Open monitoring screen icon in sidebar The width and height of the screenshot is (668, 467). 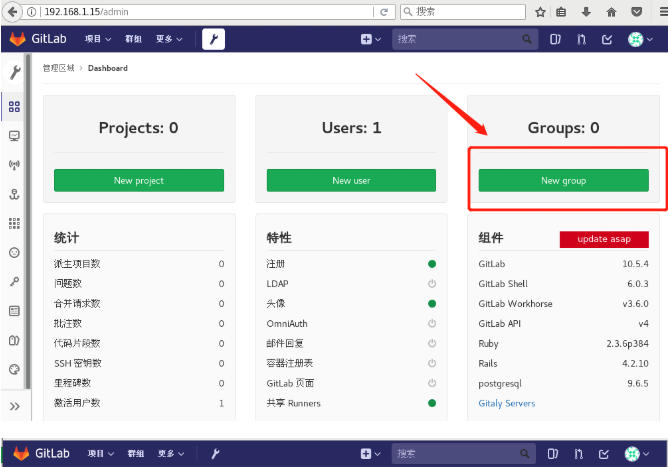14,136
